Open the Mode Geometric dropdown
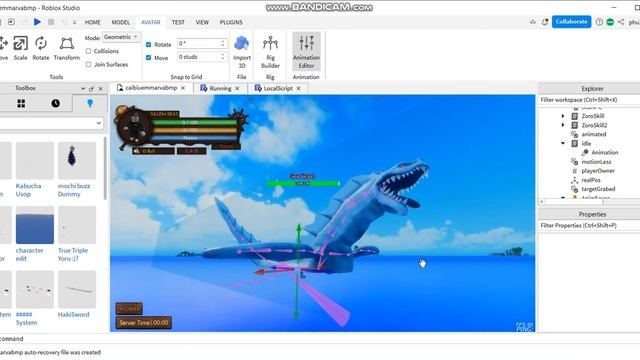 point(121,37)
